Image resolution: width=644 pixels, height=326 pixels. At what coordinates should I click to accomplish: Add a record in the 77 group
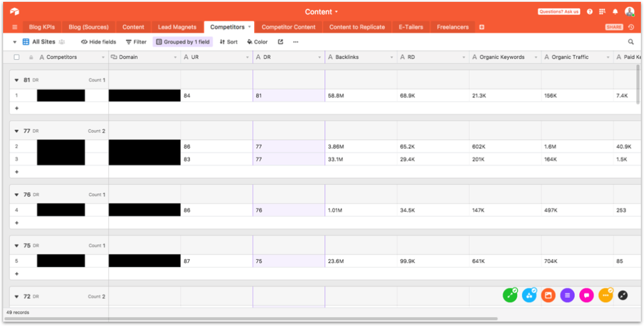[x=17, y=172]
